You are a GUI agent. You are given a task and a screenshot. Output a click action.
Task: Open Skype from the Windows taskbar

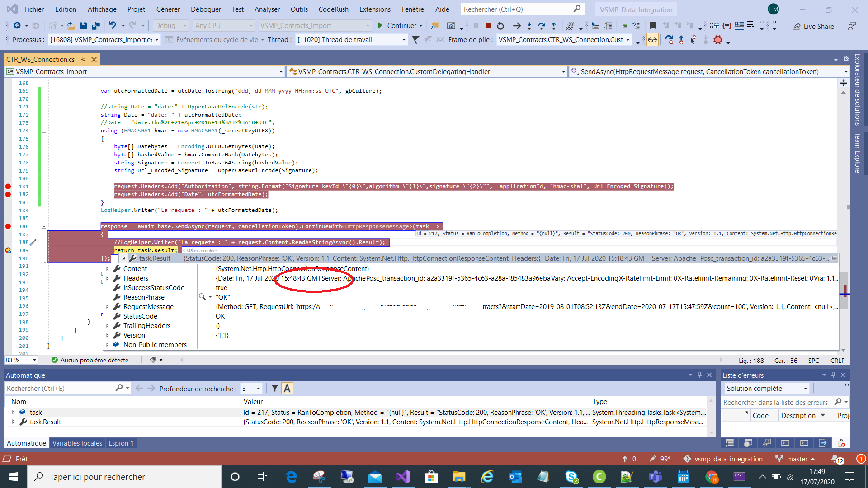coord(571,477)
